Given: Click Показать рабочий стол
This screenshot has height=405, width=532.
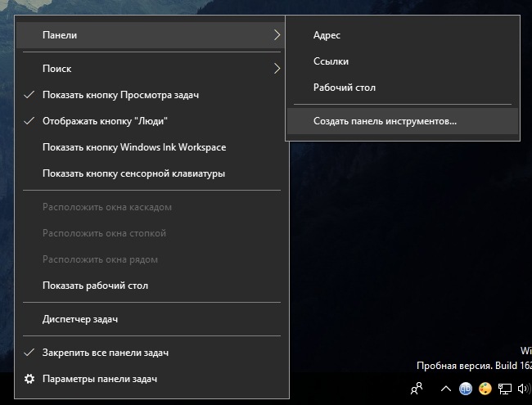Looking at the screenshot, I should [152, 286].
